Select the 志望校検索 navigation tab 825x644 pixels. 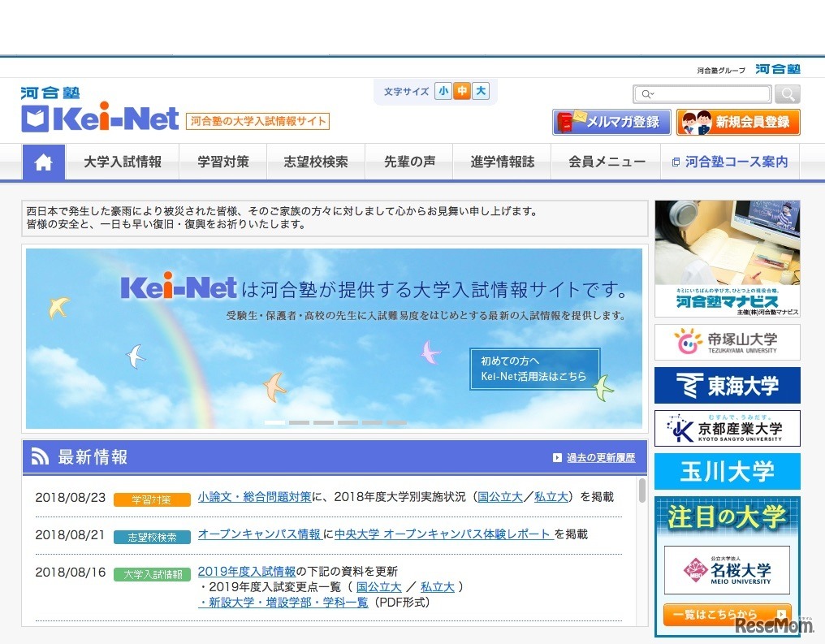[316, 161]
